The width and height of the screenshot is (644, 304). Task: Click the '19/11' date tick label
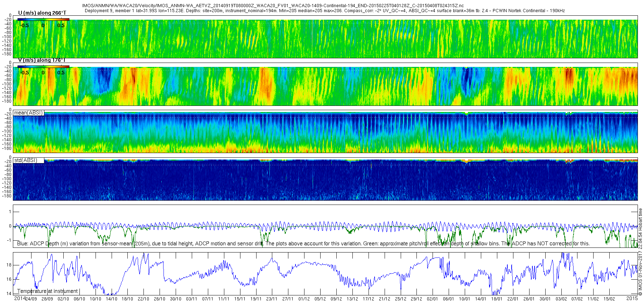pyautogui.click(x=256, y=299)
